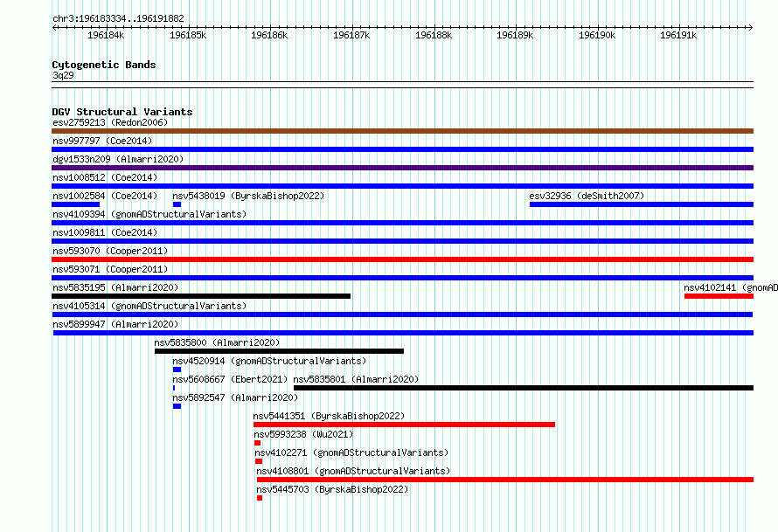This screenshot has height=532, width=778.
Task: Select the purple dgv1533n209 variant bar
Action: tap(402, 168)
